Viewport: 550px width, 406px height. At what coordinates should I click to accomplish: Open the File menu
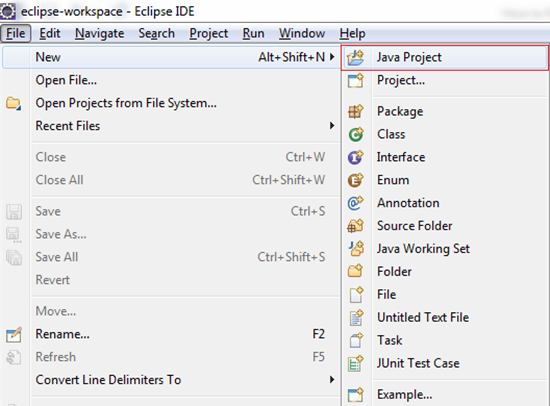coord(16,33)
